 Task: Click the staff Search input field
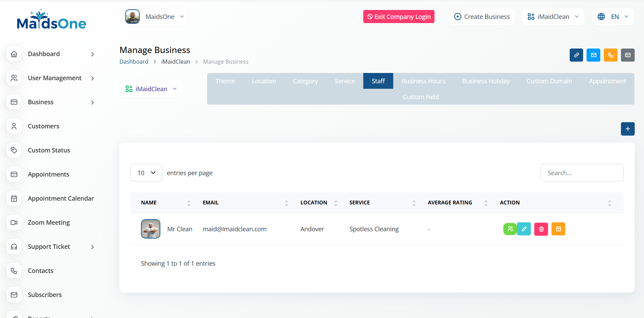coord(582,173)
